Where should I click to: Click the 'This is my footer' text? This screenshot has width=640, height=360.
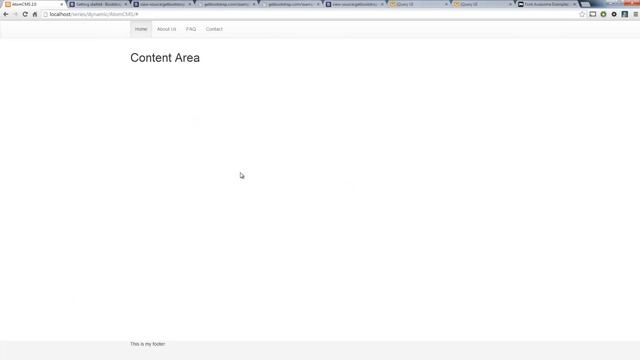(147, 344)
